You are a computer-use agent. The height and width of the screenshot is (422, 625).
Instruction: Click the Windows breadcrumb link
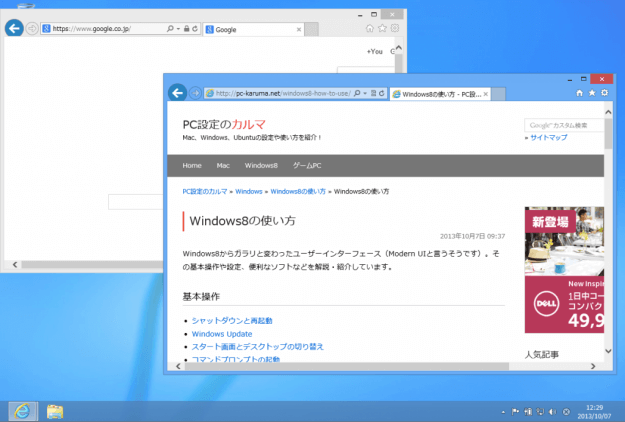click(249, 192)
